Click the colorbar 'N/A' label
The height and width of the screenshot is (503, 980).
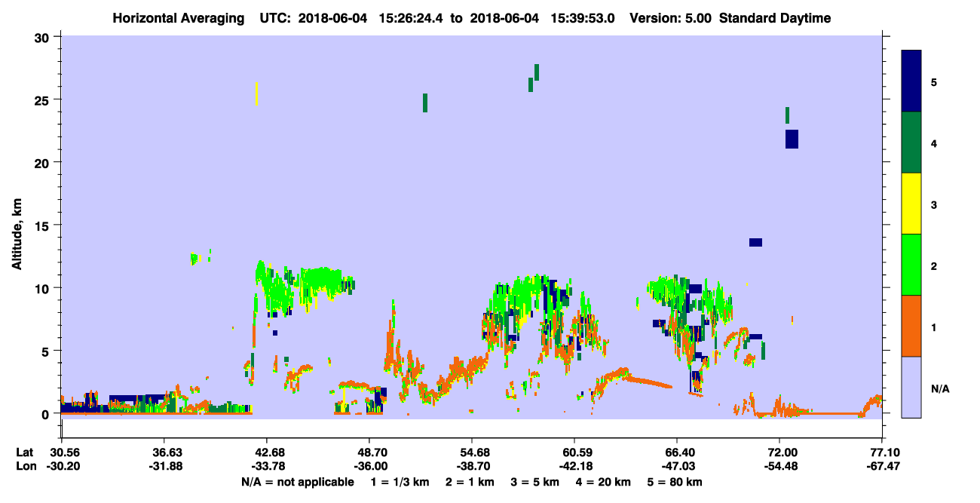coord(940,388)
